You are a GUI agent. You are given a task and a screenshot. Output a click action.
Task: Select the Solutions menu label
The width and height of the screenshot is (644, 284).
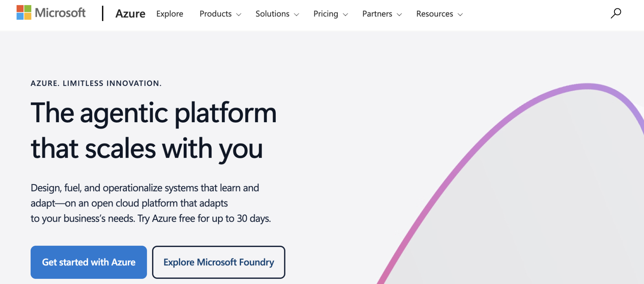tap(272, 14)
